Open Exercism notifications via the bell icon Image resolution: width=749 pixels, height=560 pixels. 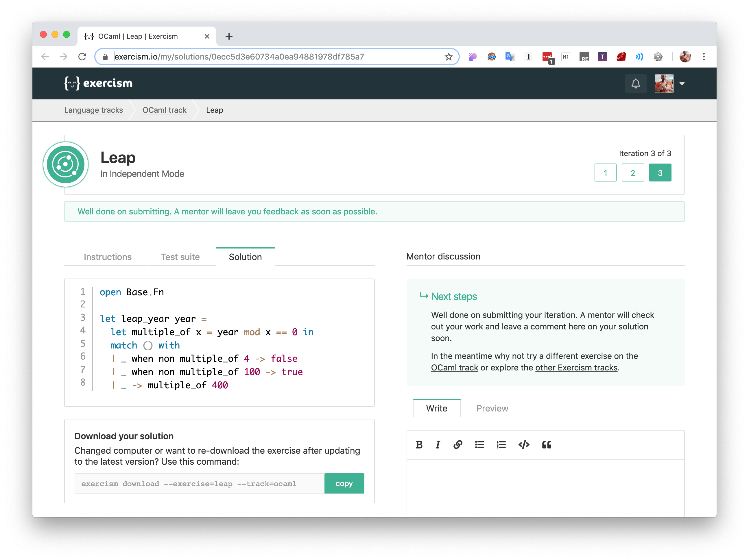[636, 83]
